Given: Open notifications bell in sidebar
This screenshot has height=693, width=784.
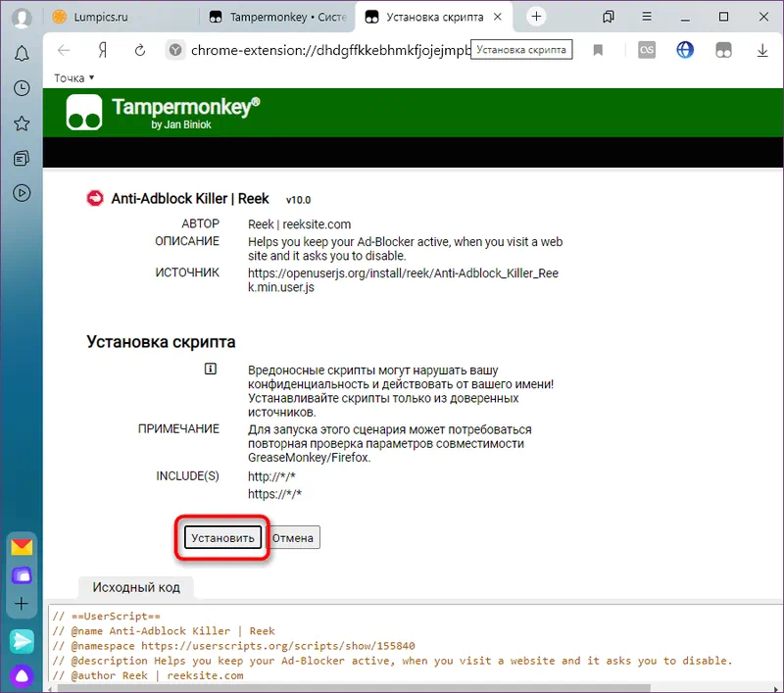Looking at the screenshot, I should [x=22, y=54].
